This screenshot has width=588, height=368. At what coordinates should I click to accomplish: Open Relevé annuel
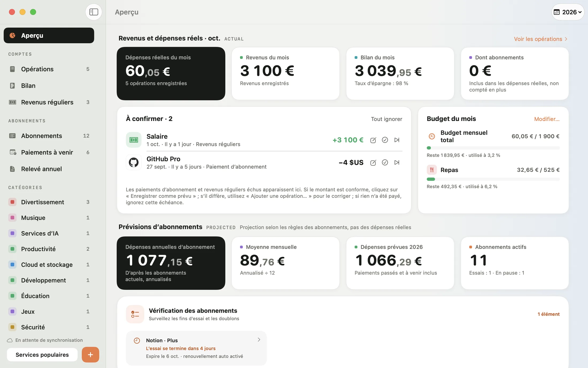coord(49,169)
